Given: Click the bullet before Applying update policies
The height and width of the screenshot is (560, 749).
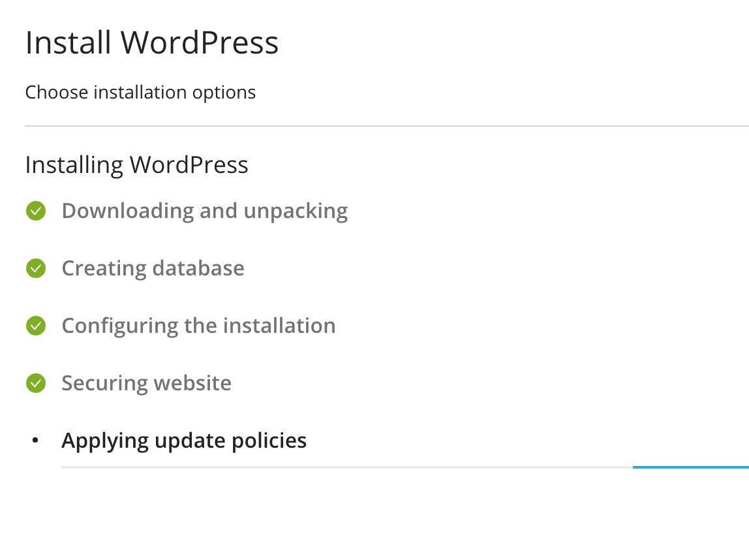Looking at the screenshot, I should [x=36, y=441].
